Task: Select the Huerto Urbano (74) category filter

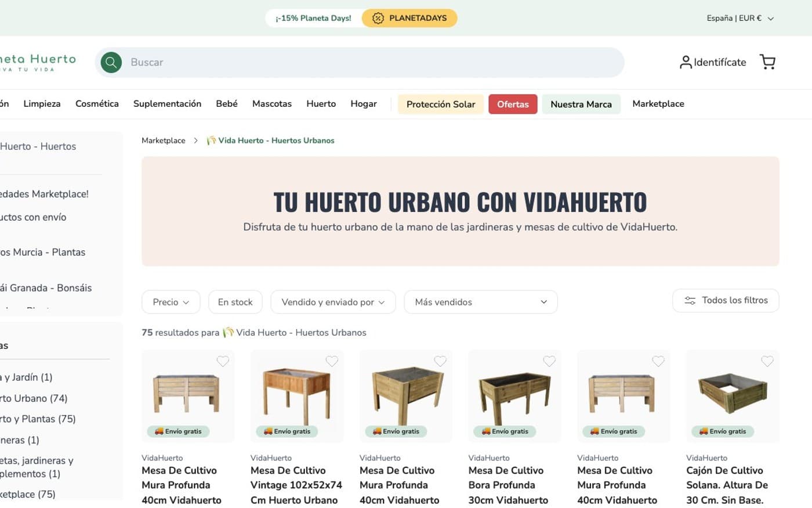Action: pos(34,398)
